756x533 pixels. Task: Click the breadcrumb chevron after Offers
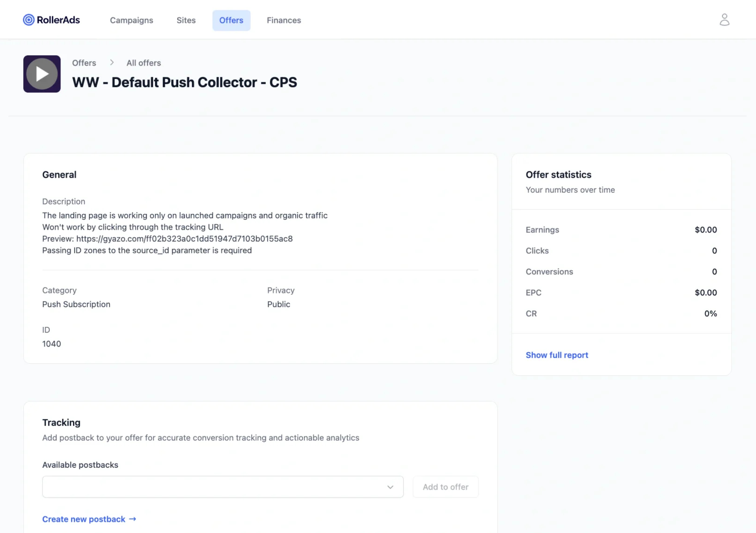click(x=112, y=62)
